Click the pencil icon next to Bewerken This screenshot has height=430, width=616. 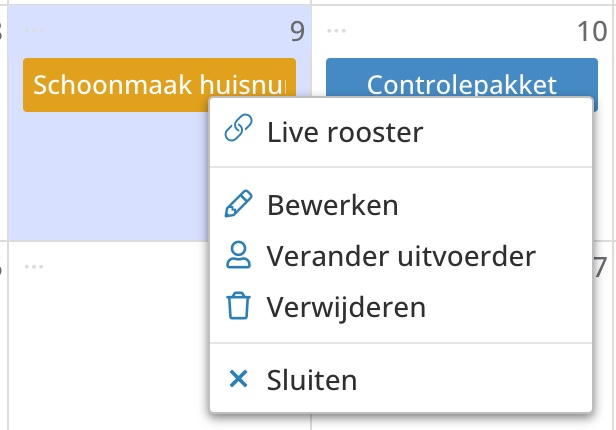(x=238, y=205)
